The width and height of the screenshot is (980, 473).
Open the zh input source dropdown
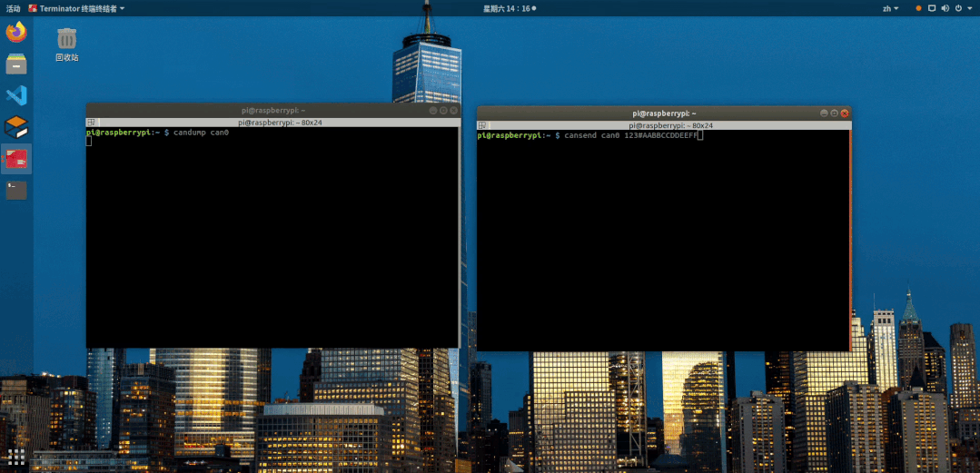pos(891,8)
